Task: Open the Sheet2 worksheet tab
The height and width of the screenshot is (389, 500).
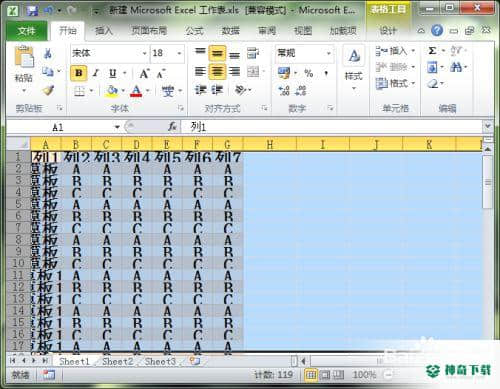Action: [117, 361]
